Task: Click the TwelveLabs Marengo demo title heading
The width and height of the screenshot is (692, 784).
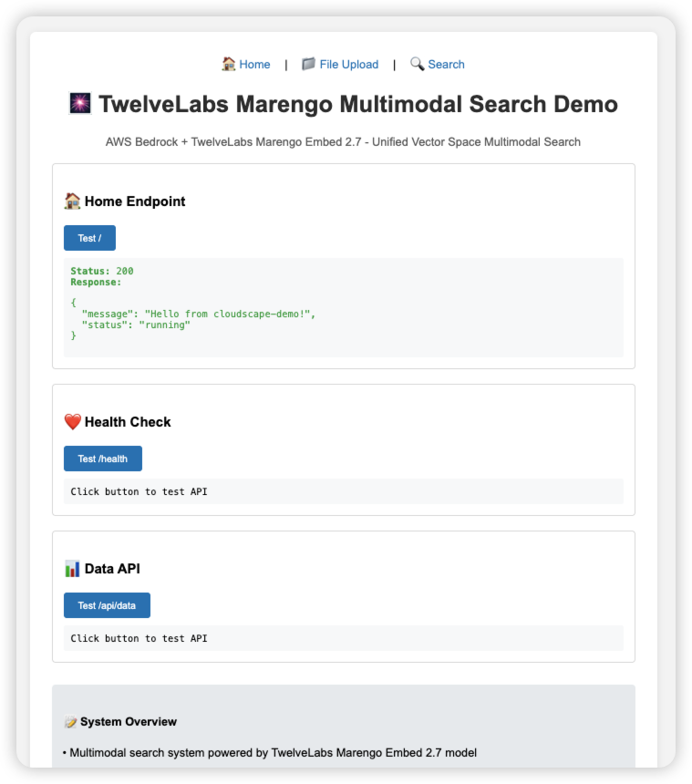Action: coord(357,104)
